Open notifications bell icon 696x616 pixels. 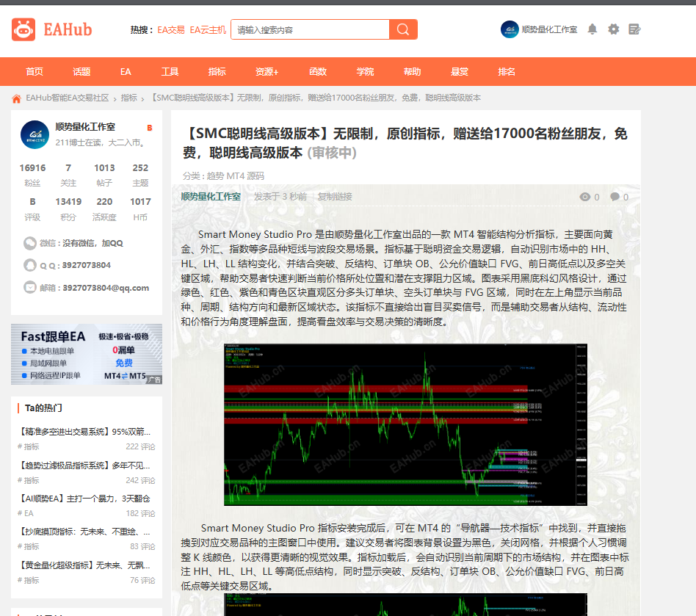point(592,29)
